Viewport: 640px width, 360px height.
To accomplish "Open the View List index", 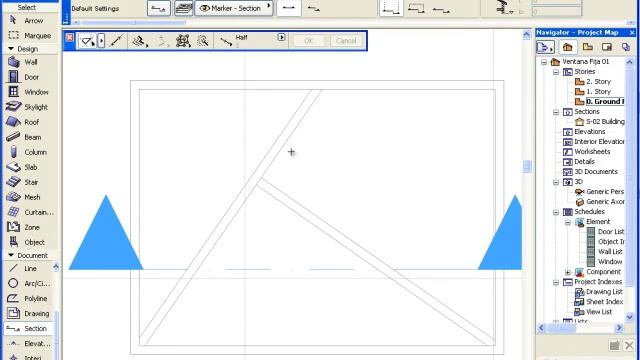I will [x=593, y=312].
